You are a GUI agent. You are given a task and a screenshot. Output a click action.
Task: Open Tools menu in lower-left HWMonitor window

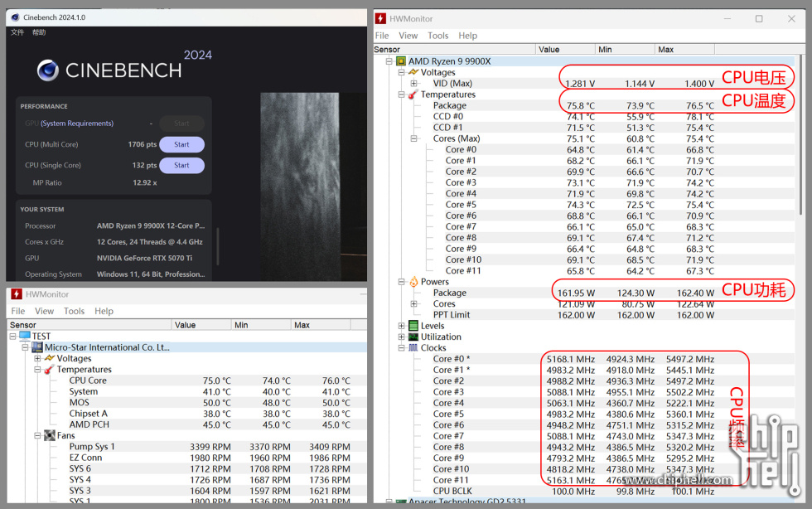[74, 311]
